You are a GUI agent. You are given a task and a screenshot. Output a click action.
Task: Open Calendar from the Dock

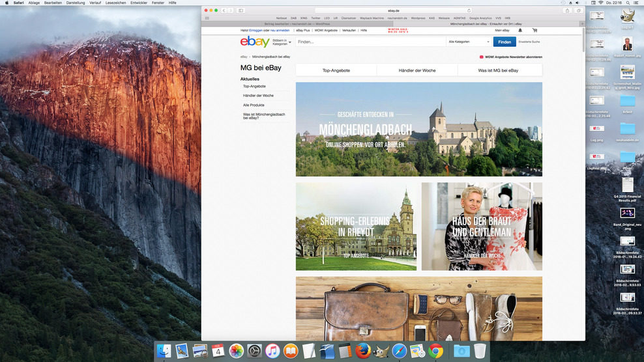tap(218, 352)
